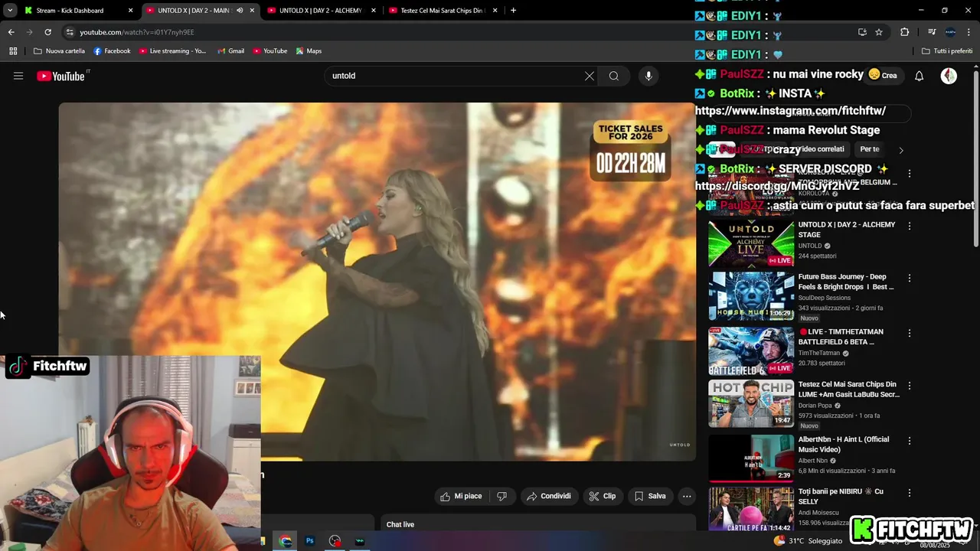The image size is (980, 551).
Task: Open the Chrome extensions puzzle icon
Action: (x=905, y=32)
